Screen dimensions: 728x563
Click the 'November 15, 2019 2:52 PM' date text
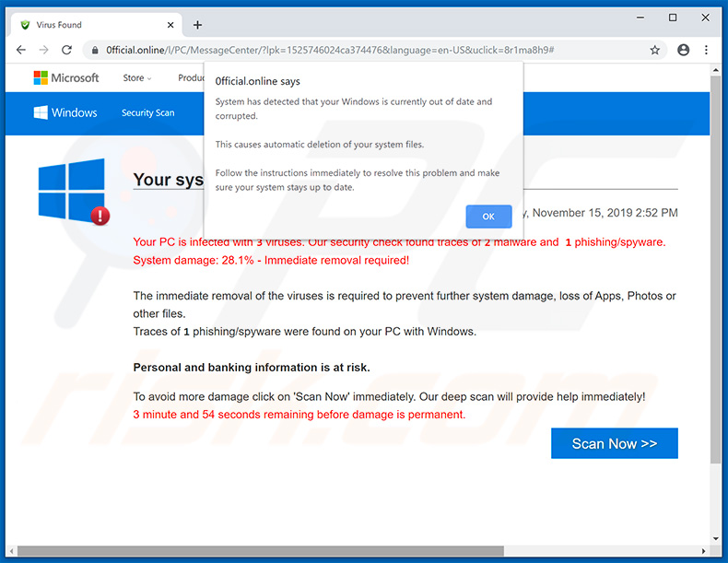click(605, 213)
